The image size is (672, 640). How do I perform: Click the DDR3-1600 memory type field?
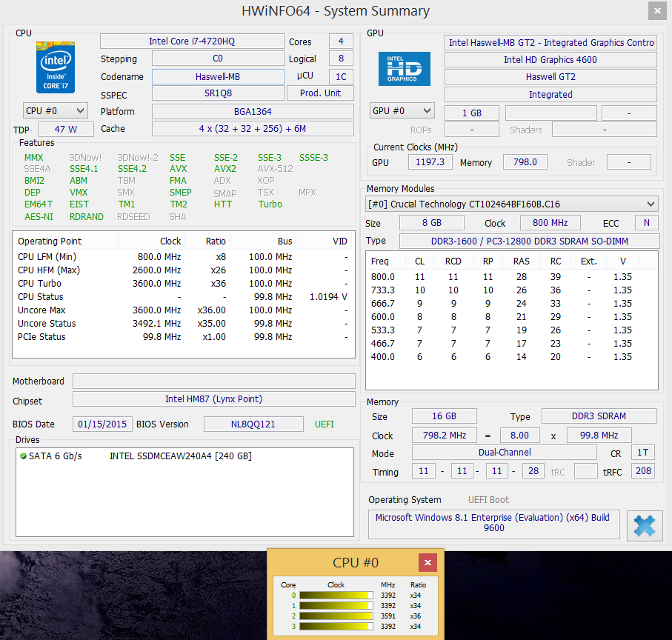click(x=529, y=241)
